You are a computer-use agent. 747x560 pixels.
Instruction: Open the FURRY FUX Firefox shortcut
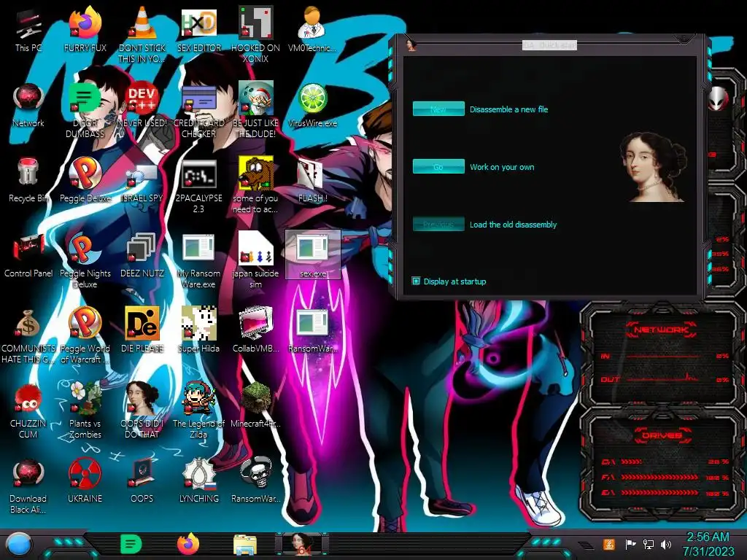pyautogui.click(x=85, y=23)
